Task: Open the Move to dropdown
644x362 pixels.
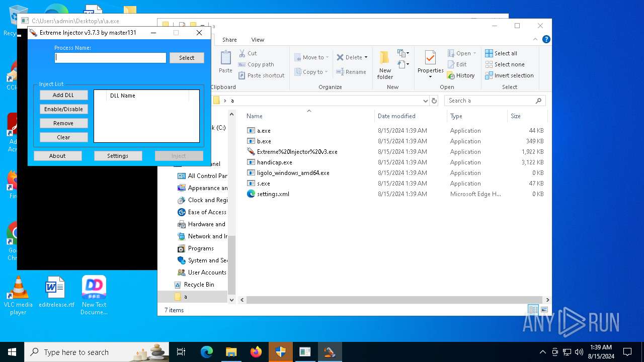Action: click(x=311, y=57)
